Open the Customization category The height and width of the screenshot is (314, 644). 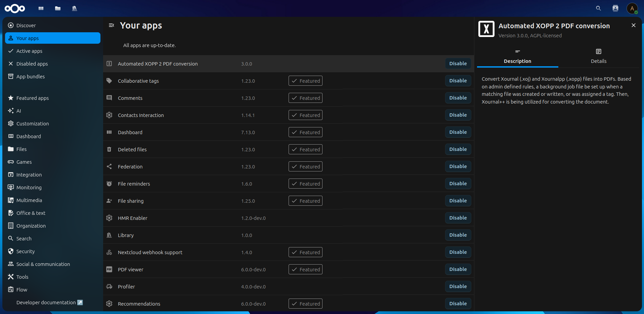click(53, 123)
